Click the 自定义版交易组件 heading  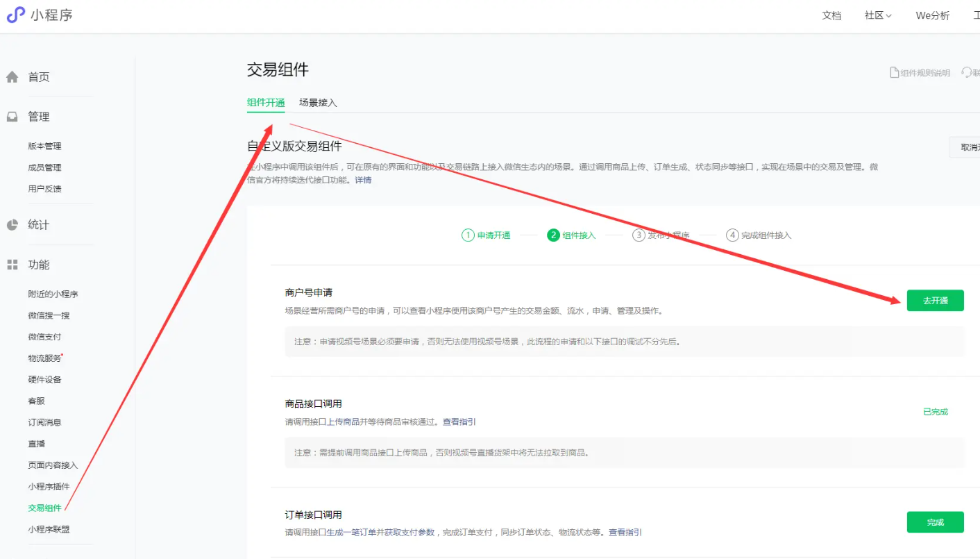(x=294, y=146)
